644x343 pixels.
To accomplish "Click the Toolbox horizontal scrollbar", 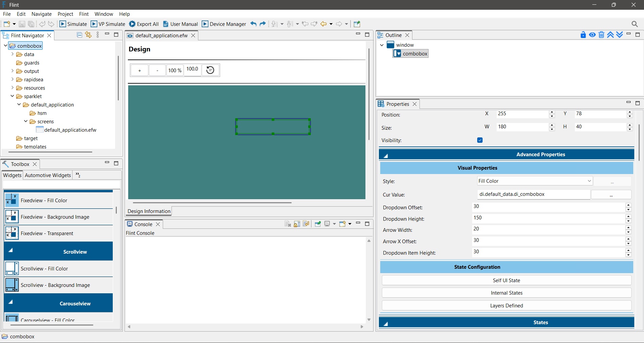I will 52,325.
